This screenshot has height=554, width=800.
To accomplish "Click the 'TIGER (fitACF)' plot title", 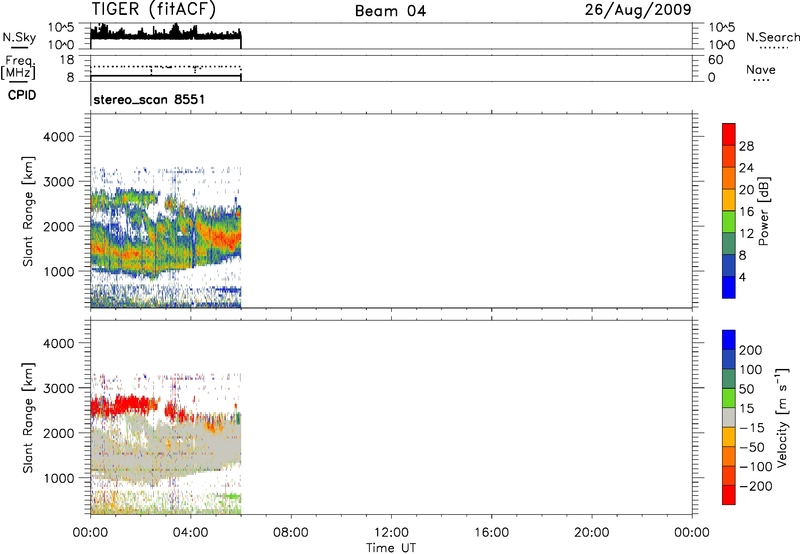I will 154,9.
